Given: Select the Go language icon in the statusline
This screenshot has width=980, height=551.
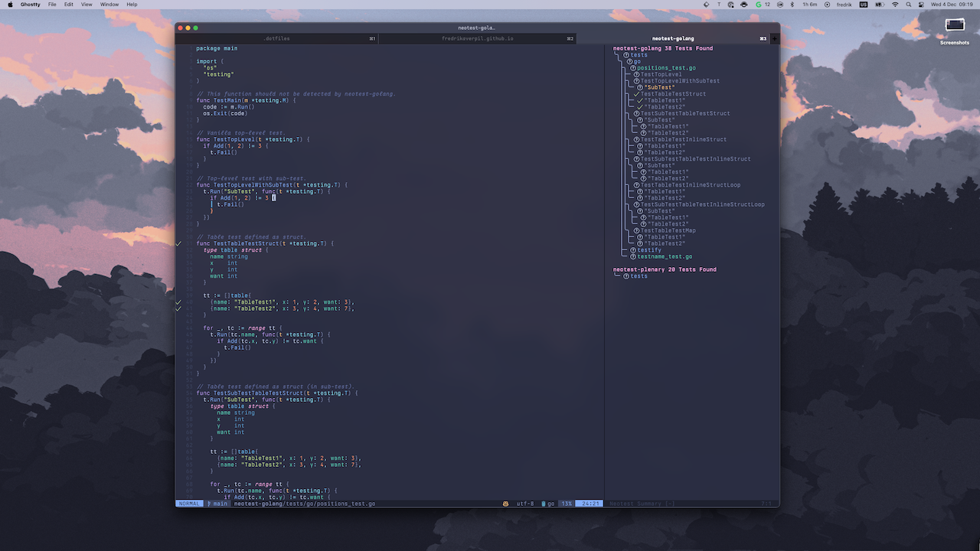Looking at the screenshot, I should click(544, 504).
